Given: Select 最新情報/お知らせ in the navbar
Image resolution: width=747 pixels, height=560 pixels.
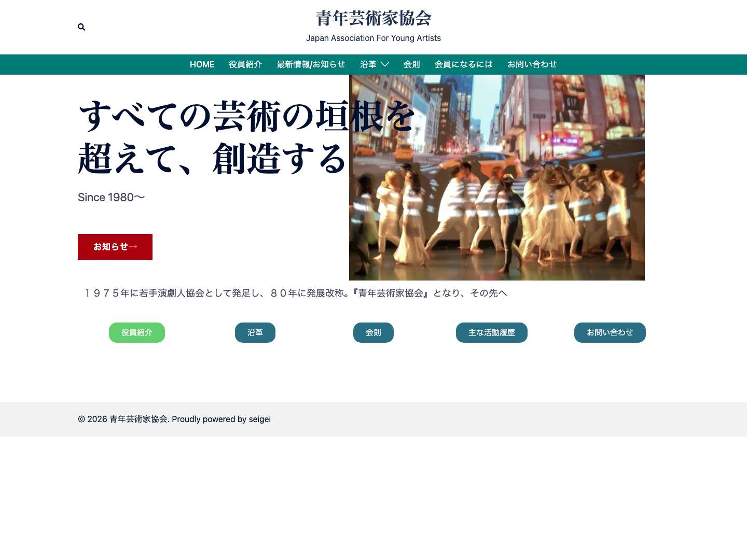Looking at the screenshot, I should pyautogui.click(x=311, y=64).
